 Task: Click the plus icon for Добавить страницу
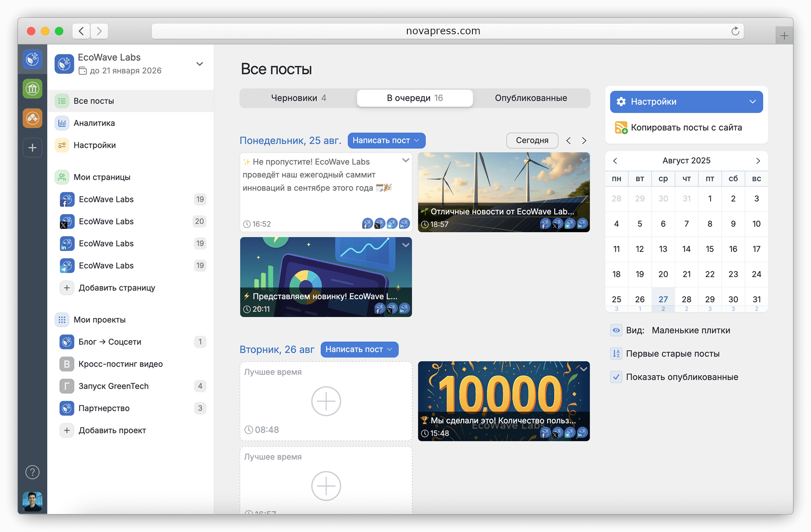pyautogui.click(x=67, y=288)
